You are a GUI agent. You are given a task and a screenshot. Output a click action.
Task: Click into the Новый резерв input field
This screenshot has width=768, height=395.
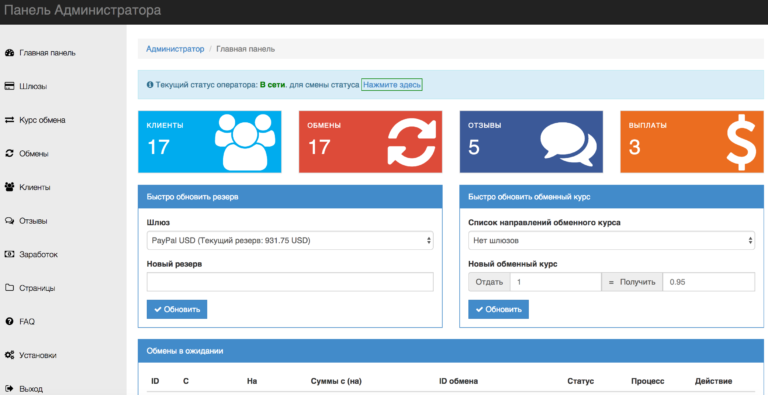pos(290,282)
